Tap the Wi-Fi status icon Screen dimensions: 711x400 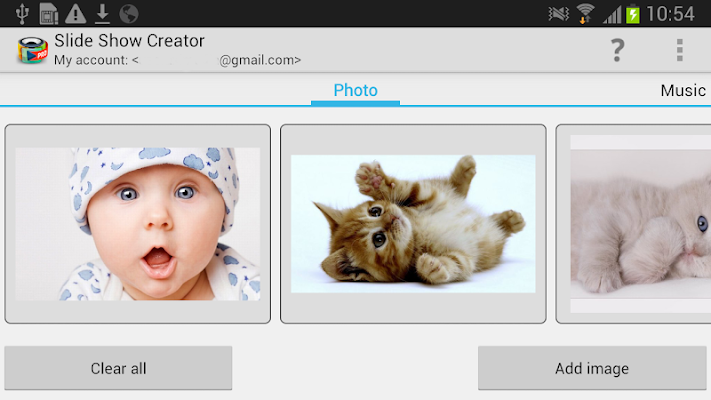pos(585,14)
